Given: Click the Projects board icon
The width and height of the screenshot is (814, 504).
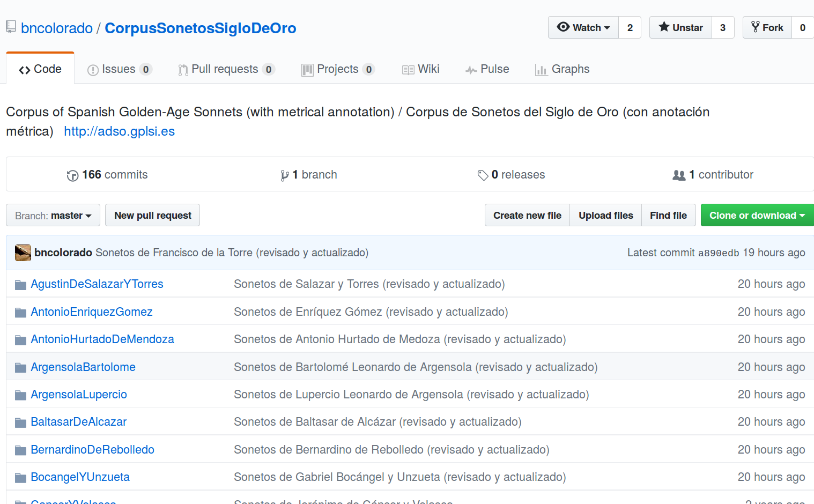Looking at the screenshot, I should [x=307, y=70].
